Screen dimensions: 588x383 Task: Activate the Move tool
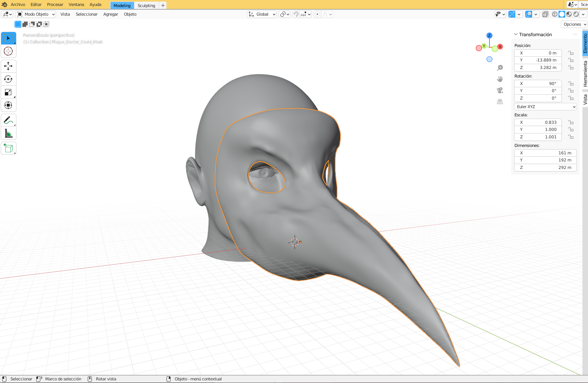(8, 66)
